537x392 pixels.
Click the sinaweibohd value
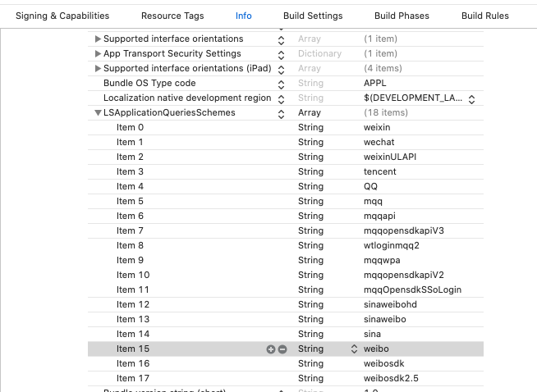pos(390,304)
